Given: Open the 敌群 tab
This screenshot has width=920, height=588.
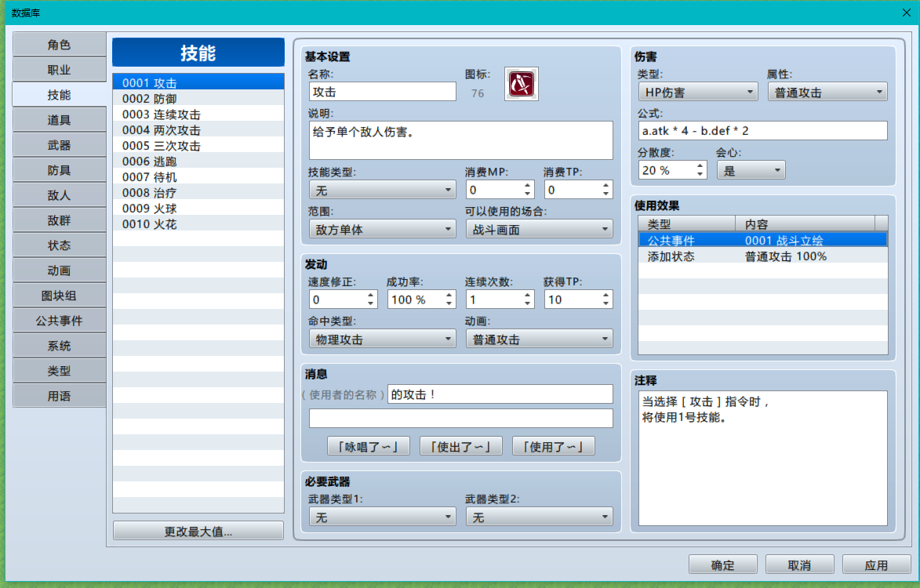Looking at the screenshot, I should (60, 220).
